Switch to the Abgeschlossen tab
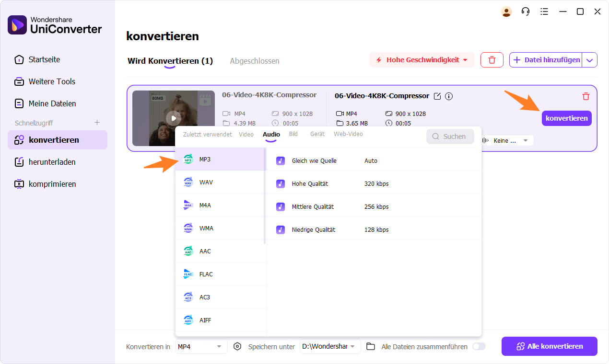Image resolution: width=609 pixels, height=364 pixels. pos(255,61)
